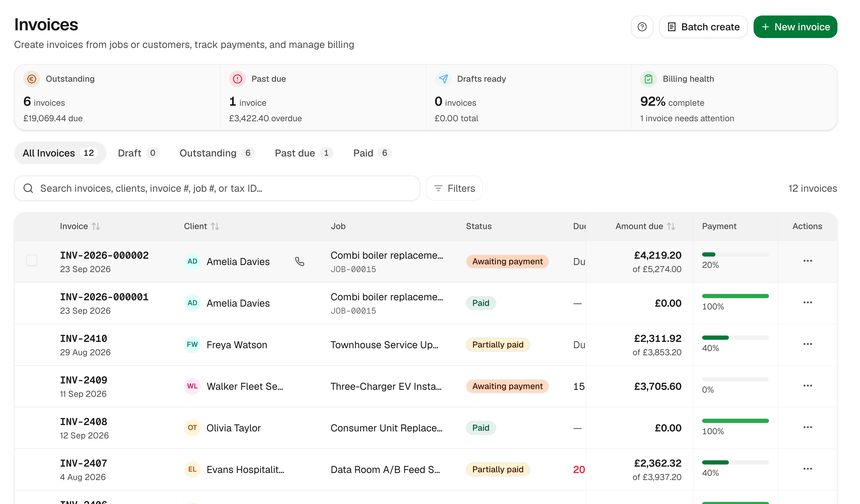Image resolution: width=860 pixels, height=504 pixels.
Task: Open actions menu for INV-2026-000001
Action: click(807, 303)
